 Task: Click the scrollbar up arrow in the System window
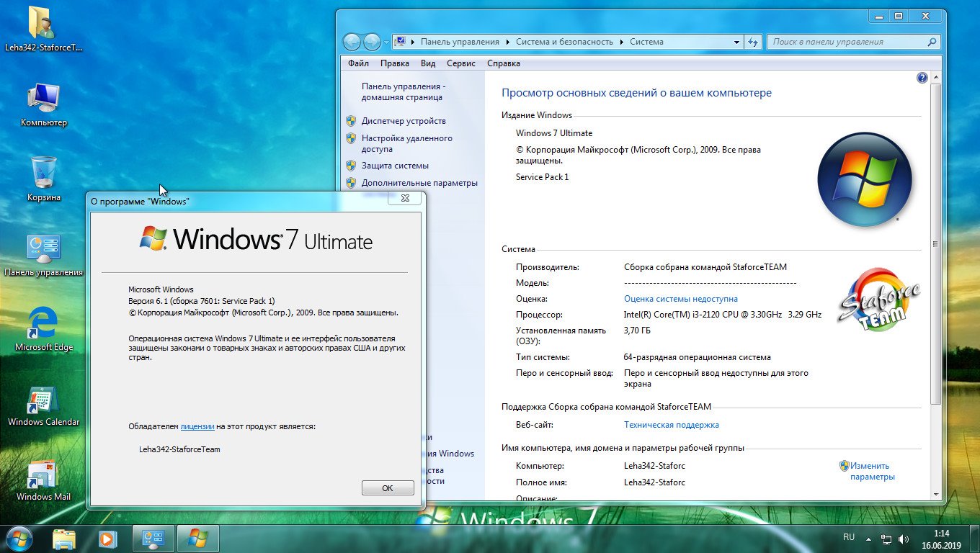coord(935,77)
